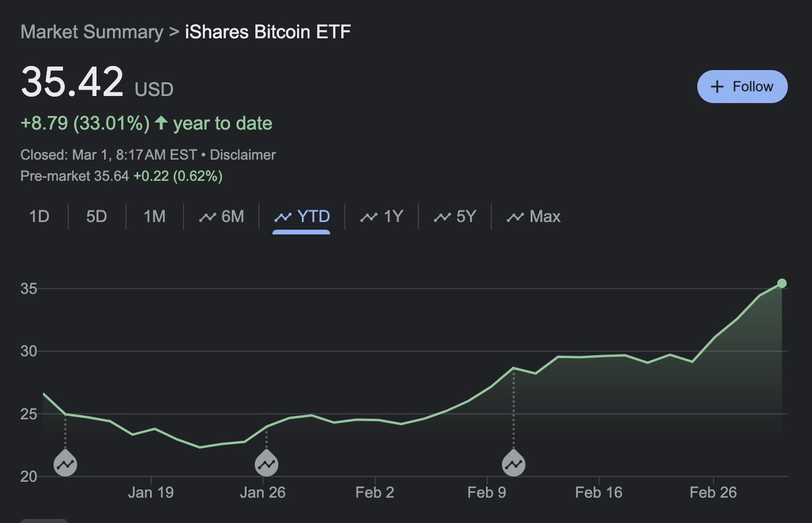Click the iShares Bitcoin ETF title

[x=268, y=32]
